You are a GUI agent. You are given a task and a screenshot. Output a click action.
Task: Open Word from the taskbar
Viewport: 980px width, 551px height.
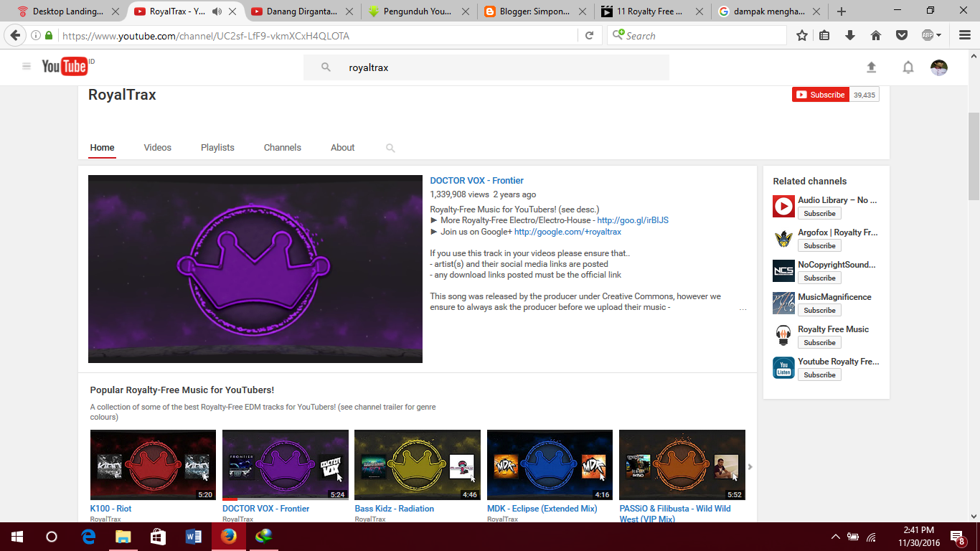click(194, 537)
